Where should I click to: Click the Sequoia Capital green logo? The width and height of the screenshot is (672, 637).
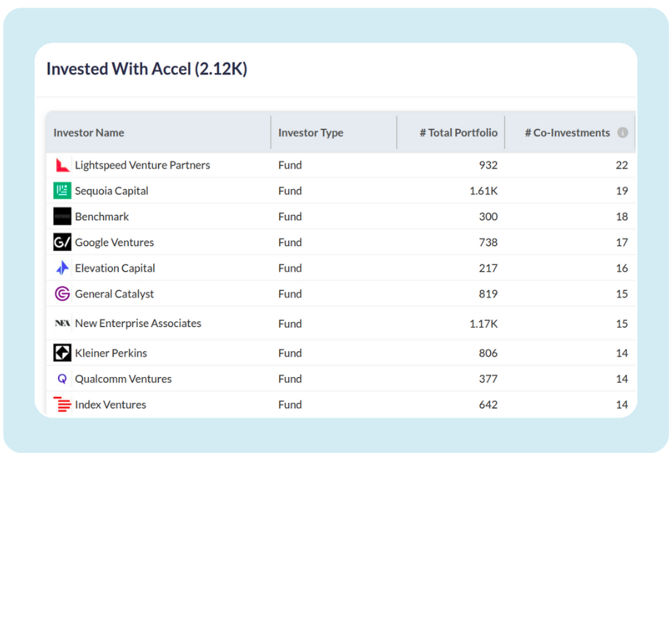pos(63,191)
